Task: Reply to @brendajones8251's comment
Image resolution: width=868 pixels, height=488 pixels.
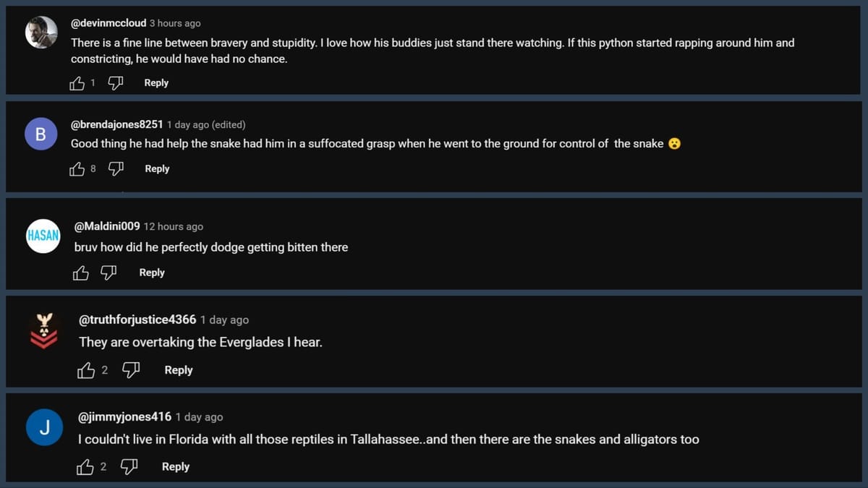Action: click(x=157, y=169)
